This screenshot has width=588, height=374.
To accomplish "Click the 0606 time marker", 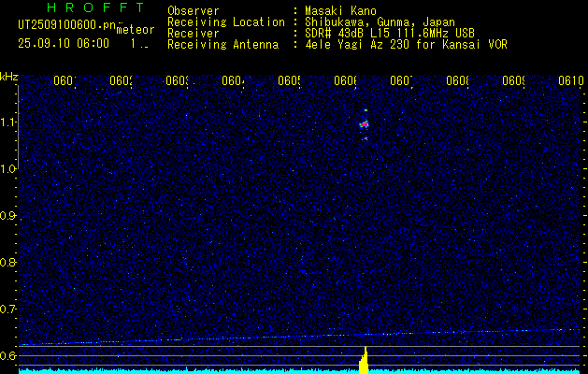I will click(x=345, y=80).
